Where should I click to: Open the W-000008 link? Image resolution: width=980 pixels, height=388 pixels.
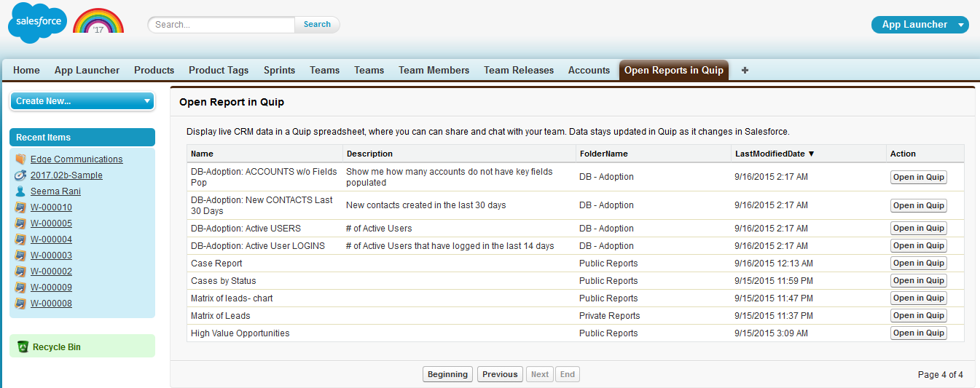point(51,304)
